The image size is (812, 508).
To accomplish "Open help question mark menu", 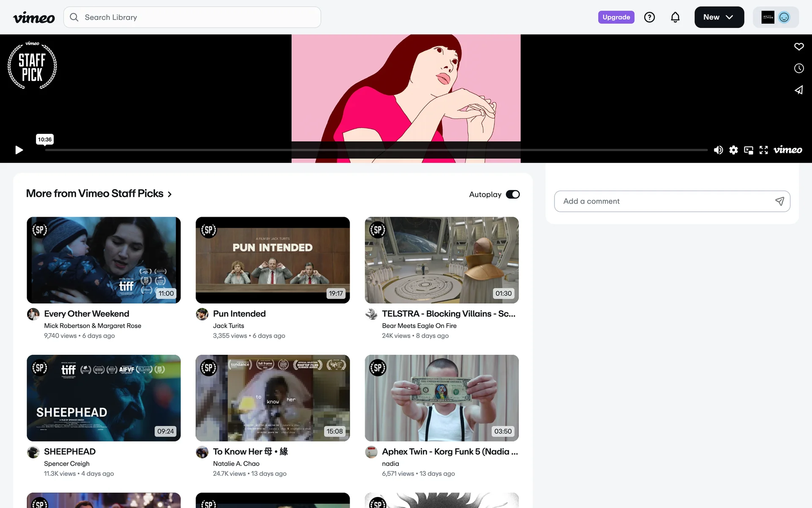I will coord(649,17).
